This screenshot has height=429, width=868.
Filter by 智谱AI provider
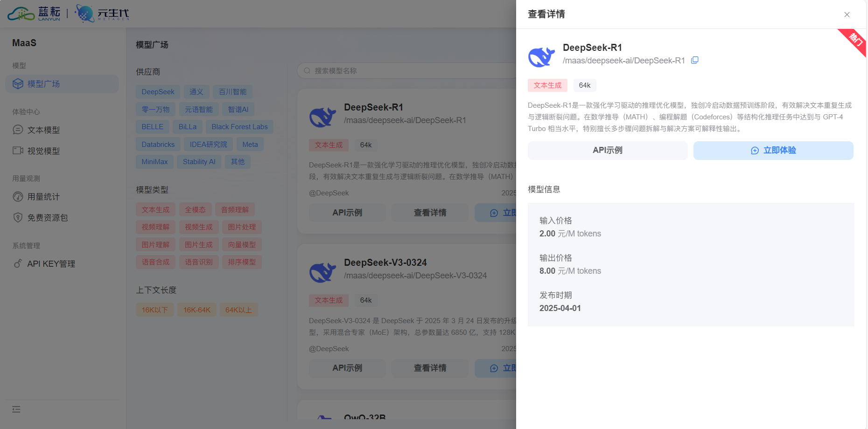pos(238,110)
